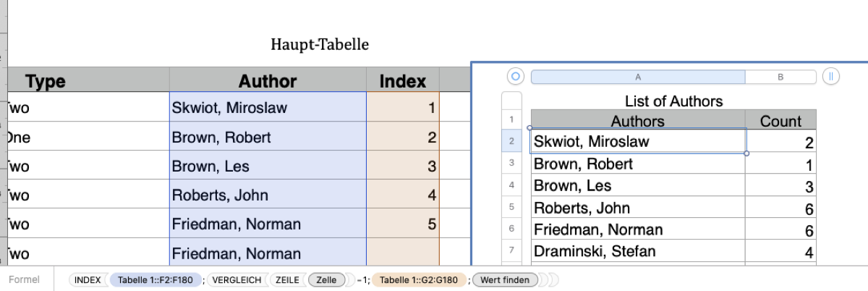Screen dimensions: 868x291
Task: Select column A header tab
Action: (x=637, y=76)
